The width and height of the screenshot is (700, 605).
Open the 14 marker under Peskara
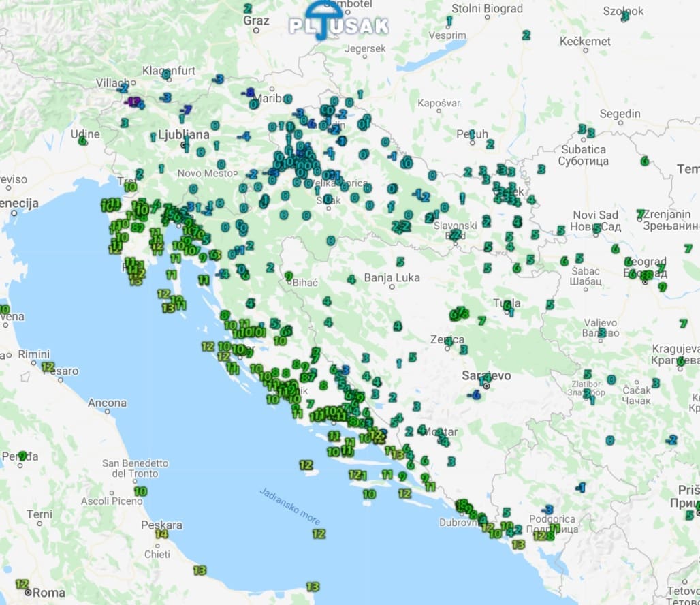pos(161,534)
